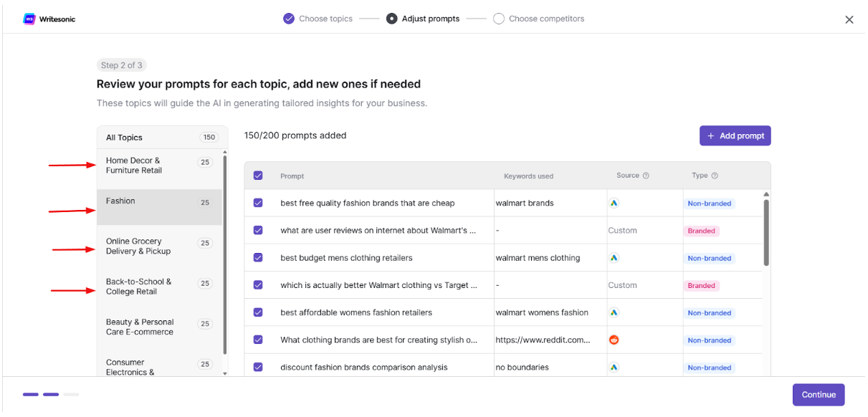This screenshot has width=868, height=417.
Task: Uncheck 'what are user reviews on internet' prompt
Action: coord(258,231)
